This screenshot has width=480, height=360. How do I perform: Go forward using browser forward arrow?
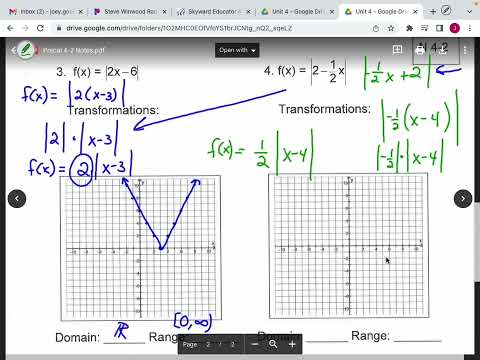point(25,28)
